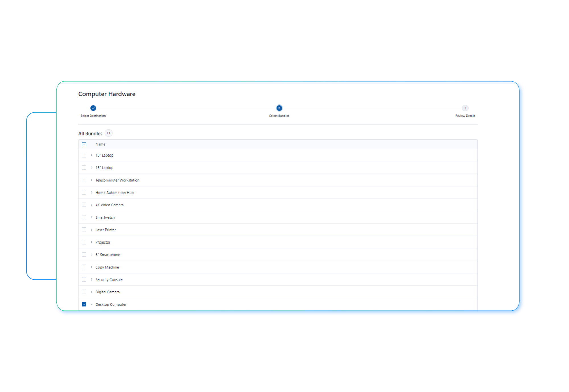Expand the 15" Laptop row chevron

(x=92, y=168)
